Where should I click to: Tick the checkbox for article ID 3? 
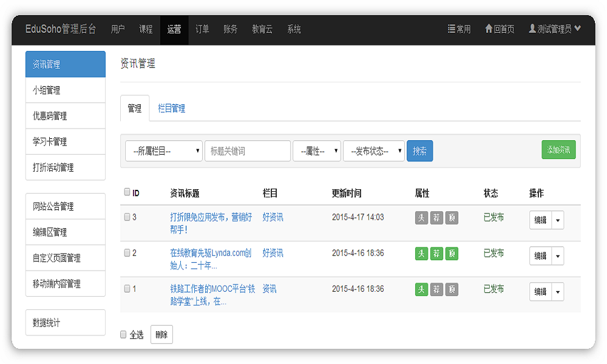pyautogui.click(x=127, y=217)
